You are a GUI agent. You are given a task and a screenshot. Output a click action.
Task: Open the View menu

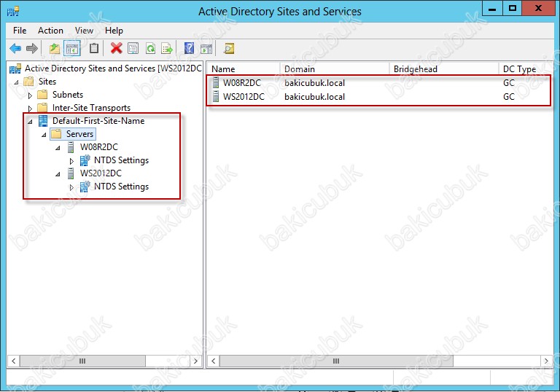(x=84, y=31)
